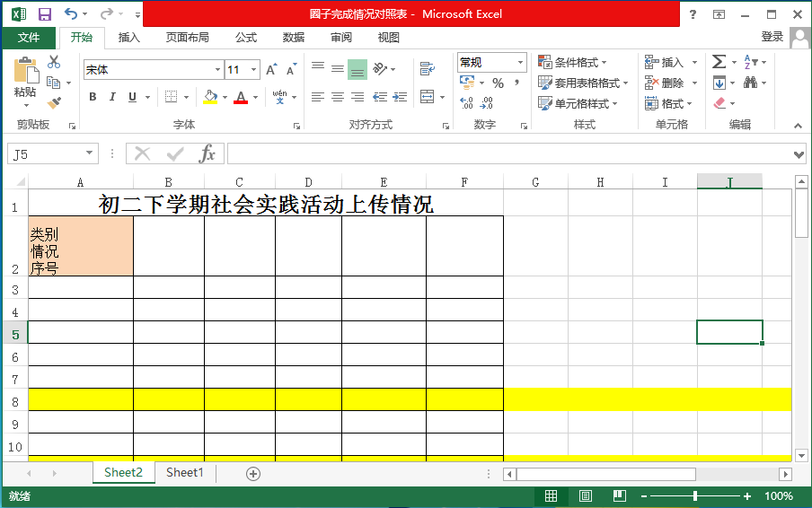Open 格式 cells format dropdown
This screenshot has height=508, width=812.
[668, 103]
